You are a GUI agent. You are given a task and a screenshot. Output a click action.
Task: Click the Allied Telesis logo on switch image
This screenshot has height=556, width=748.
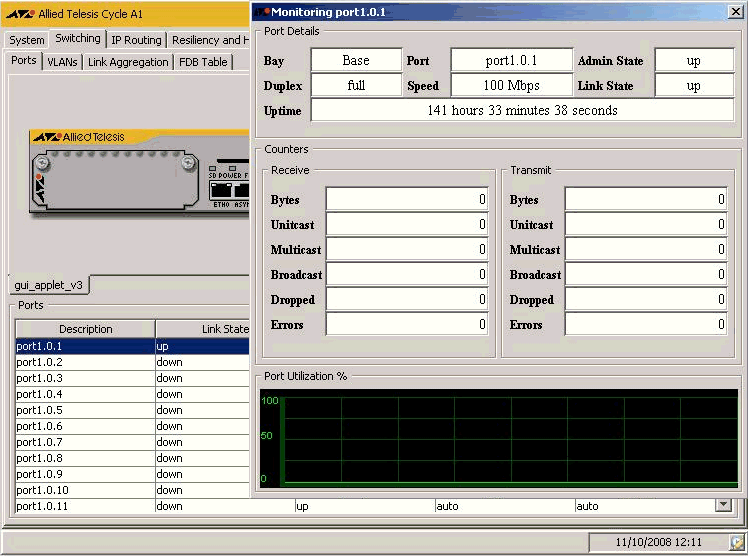[79, 137]
